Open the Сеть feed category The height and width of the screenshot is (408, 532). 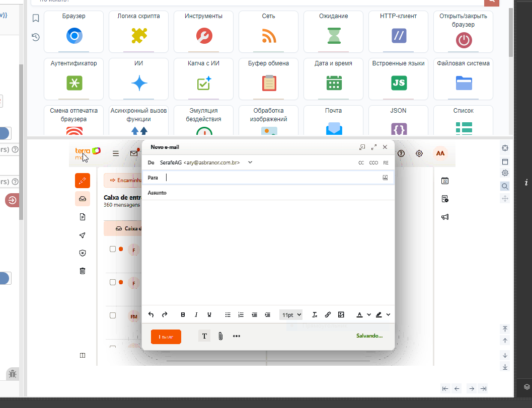pos(268,32)
